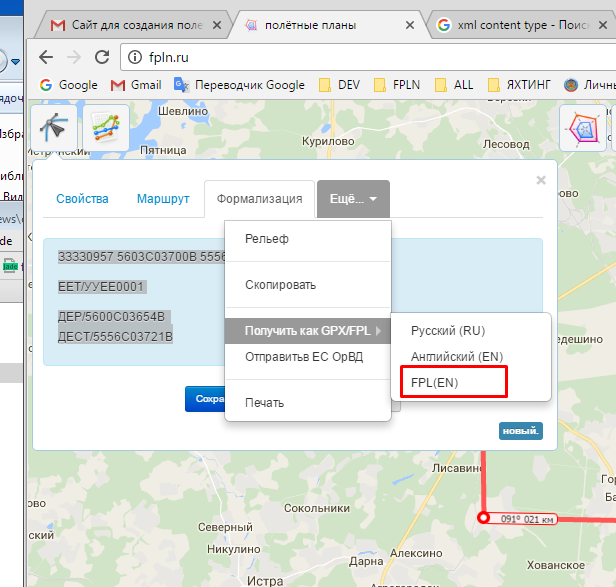The height and width of the screenshot is (587, 616).
Task: Open the DEV bookmarks folder
Action: [339, 85]
